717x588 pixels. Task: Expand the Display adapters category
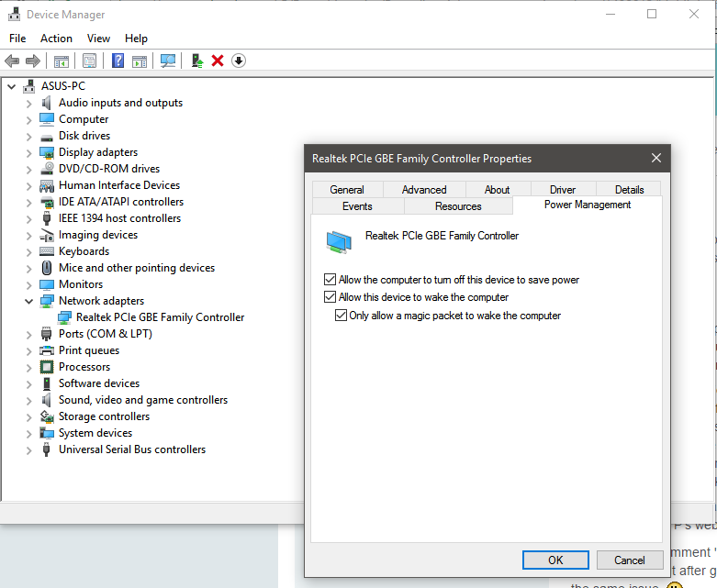[28, 153]
